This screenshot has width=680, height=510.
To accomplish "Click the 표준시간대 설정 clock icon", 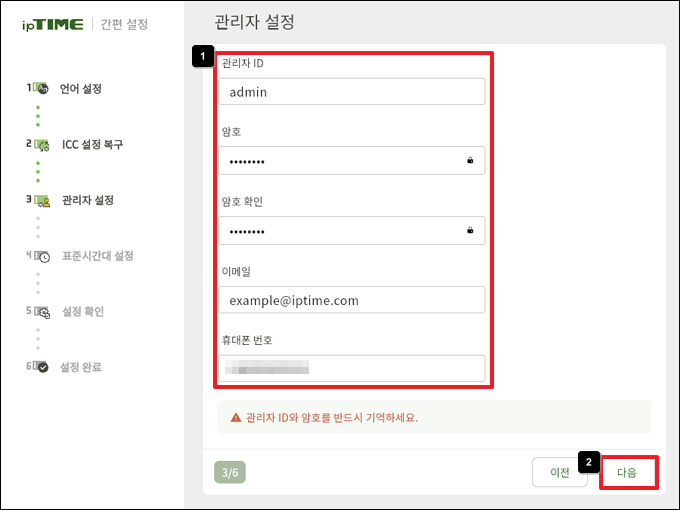I will point(42,257).
